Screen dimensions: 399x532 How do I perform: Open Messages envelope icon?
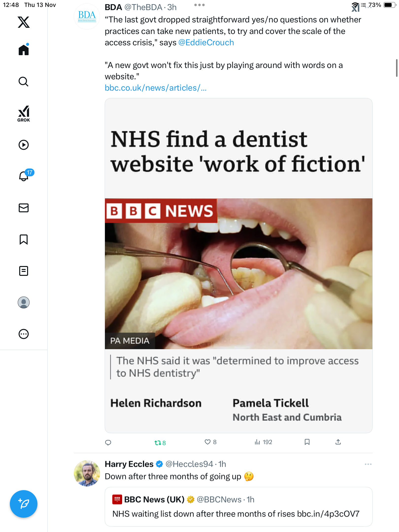point(24,208)
